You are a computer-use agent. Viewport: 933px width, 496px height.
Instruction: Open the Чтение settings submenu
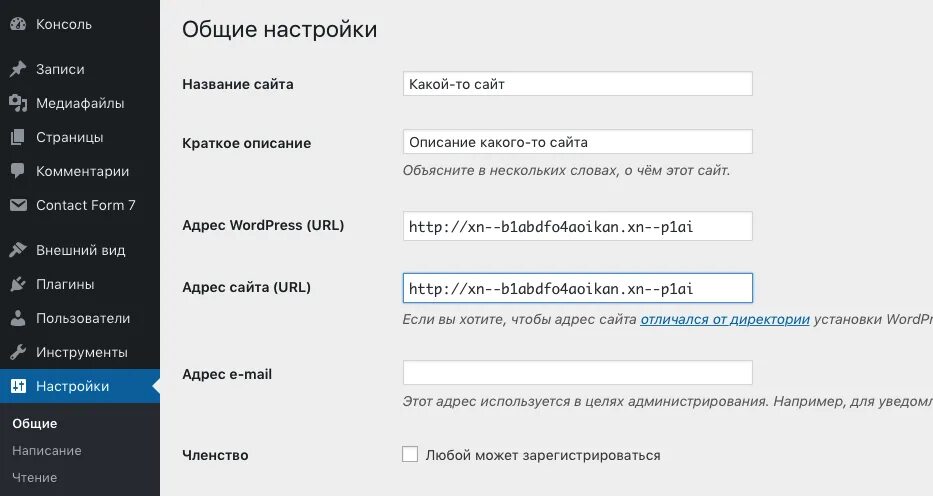[x=35, y=477]
